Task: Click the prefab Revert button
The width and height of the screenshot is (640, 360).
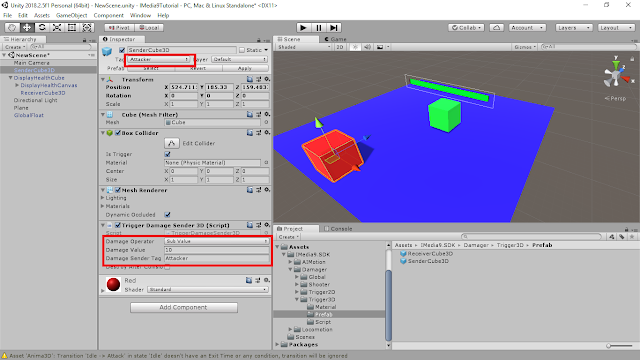Action: [198, 68]
